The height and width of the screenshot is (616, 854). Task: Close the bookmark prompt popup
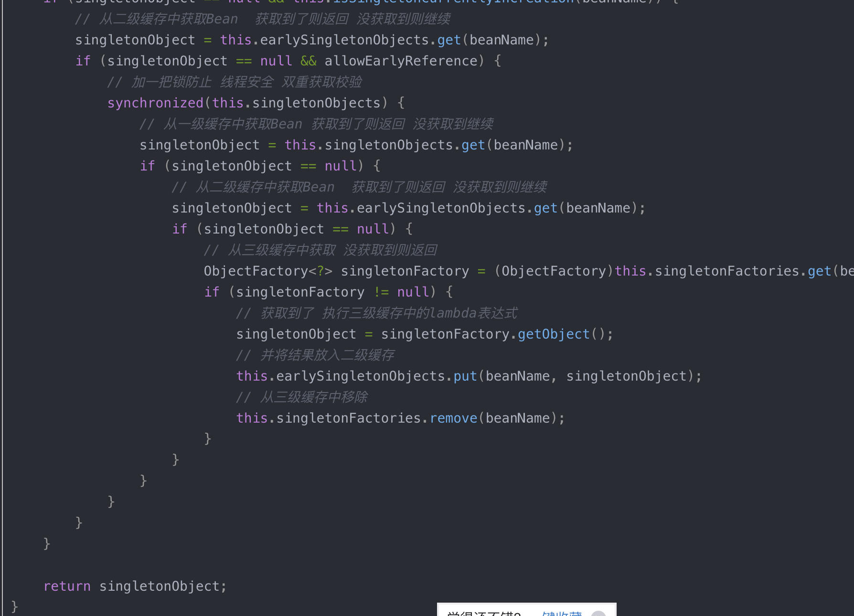(x=598, y=614)
